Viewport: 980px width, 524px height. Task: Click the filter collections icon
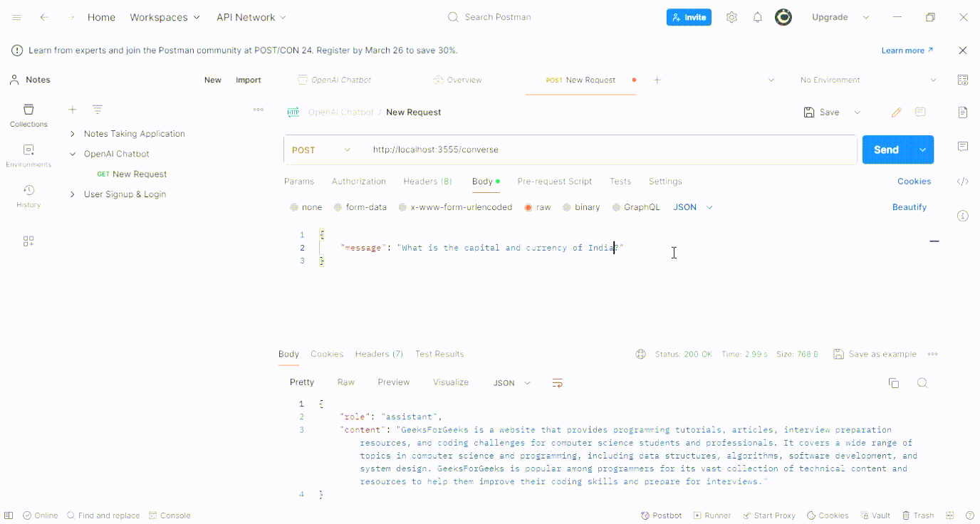(x=98, y=110)
